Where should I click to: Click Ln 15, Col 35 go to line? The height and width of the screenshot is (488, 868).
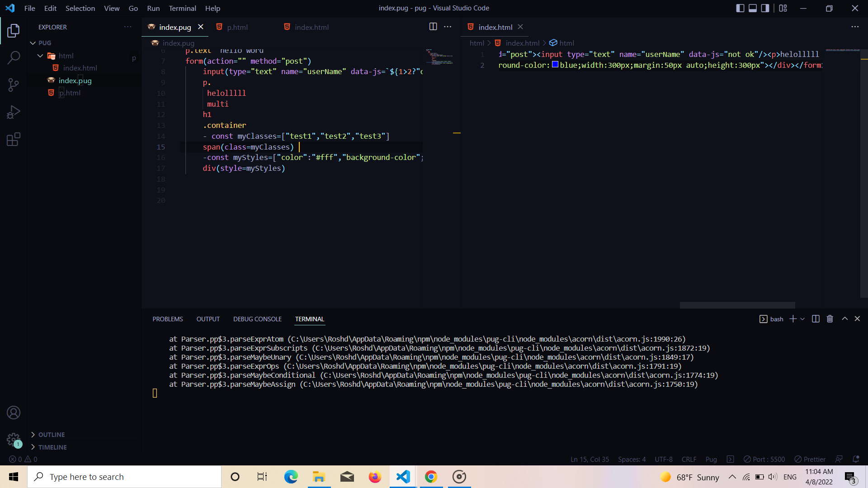click(590, 459)
